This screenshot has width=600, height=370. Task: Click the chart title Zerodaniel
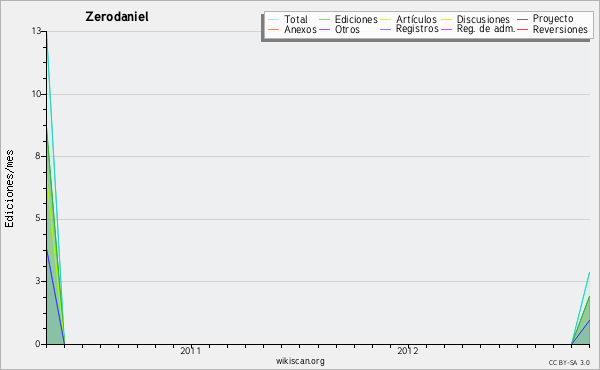click(x=117, y=17)
